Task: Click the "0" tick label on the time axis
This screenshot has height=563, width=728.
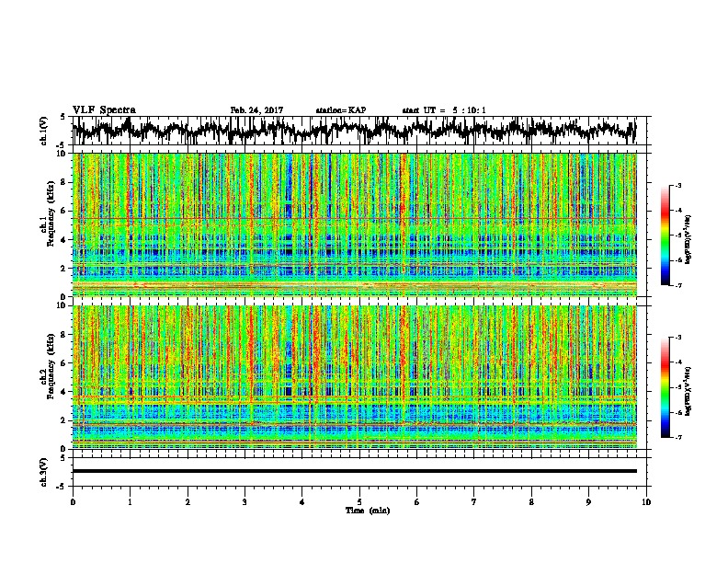Action: (x=73, y=502)
